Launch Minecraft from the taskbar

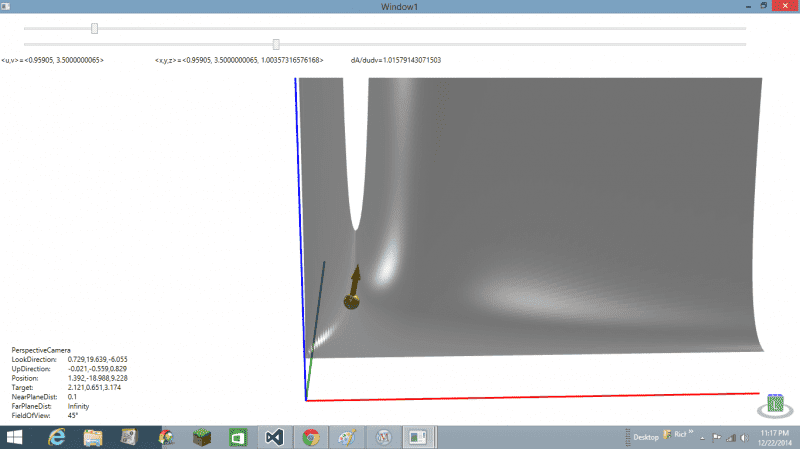204,437
